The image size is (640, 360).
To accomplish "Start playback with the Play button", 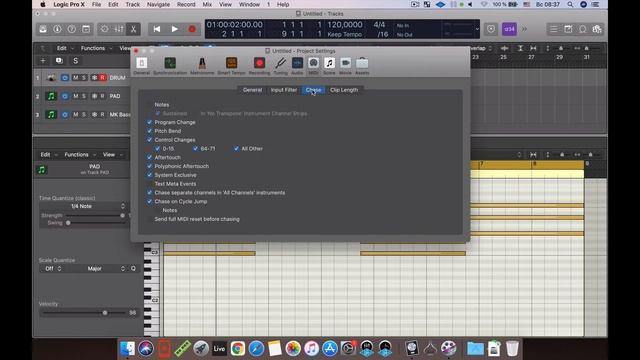I will [x=174, y=29].
